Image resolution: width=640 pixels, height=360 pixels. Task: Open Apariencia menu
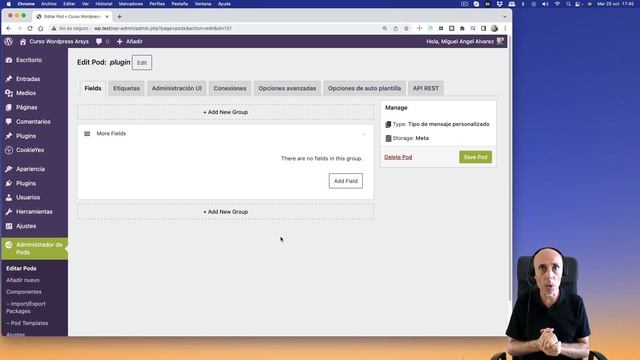pos(30,169)
